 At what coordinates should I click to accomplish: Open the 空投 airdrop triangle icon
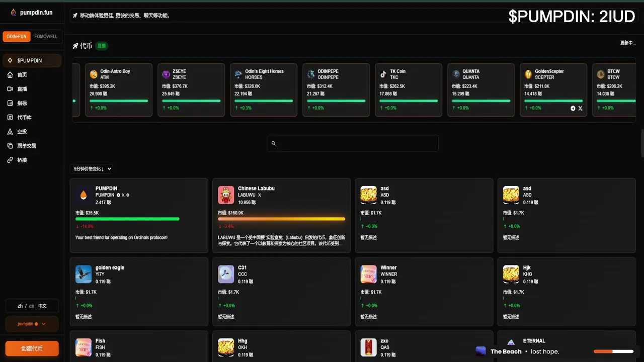pyautogui.click(x=10, y=131)
